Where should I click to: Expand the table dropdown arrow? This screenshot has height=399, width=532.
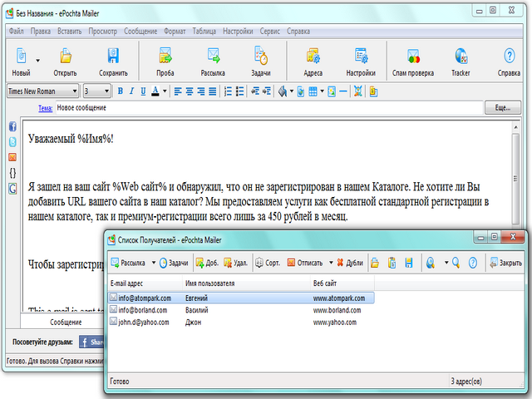(322, 91)
